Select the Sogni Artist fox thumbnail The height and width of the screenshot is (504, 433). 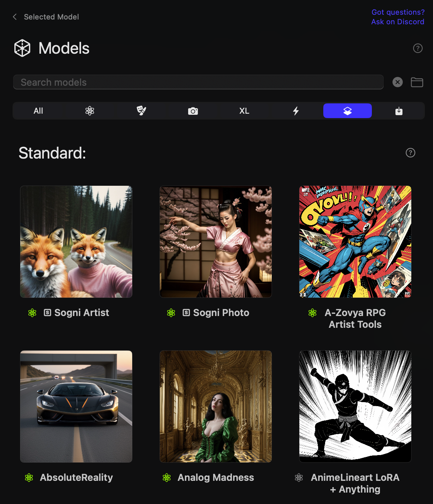[76, 242]
